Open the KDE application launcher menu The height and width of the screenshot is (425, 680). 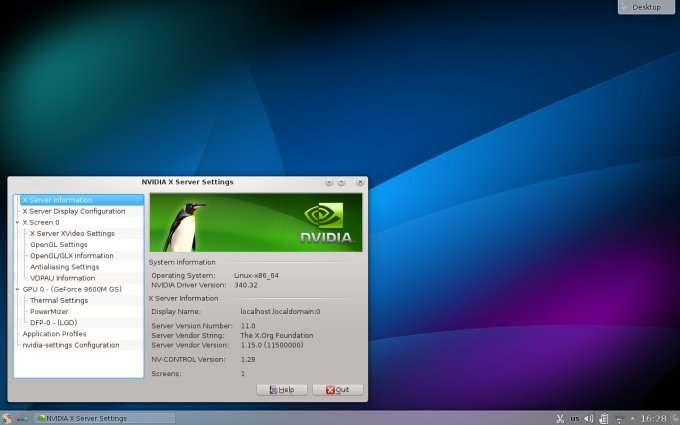[x=7, y=418]
